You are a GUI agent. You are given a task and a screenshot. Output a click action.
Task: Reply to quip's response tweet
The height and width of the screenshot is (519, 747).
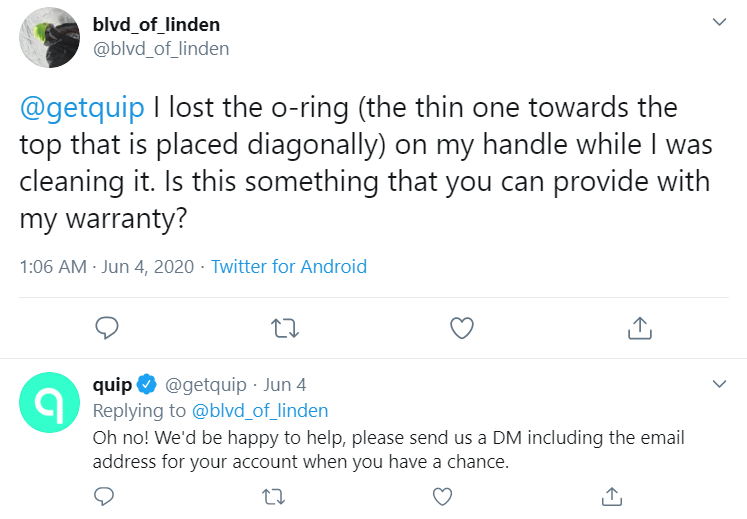click(104, 495)
